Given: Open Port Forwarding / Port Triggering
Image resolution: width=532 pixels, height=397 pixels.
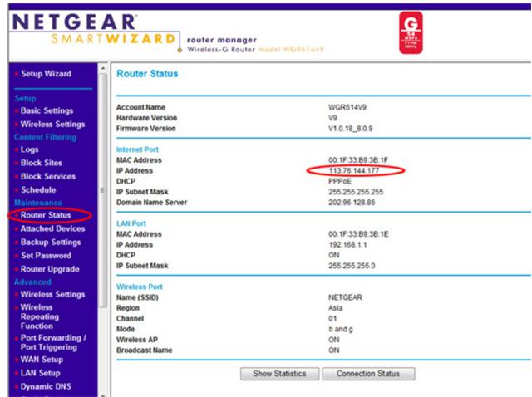Looking at the screenshot, I should point(53,342).
